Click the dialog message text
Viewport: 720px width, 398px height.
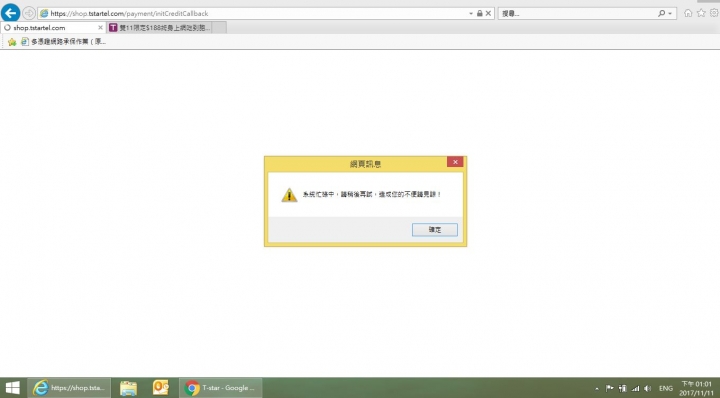[372, 195]
